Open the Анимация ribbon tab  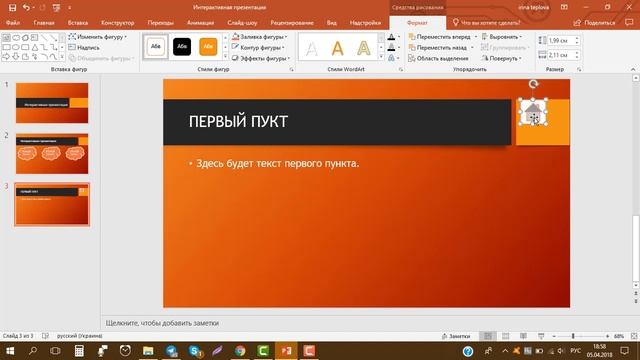coord(200,23)
